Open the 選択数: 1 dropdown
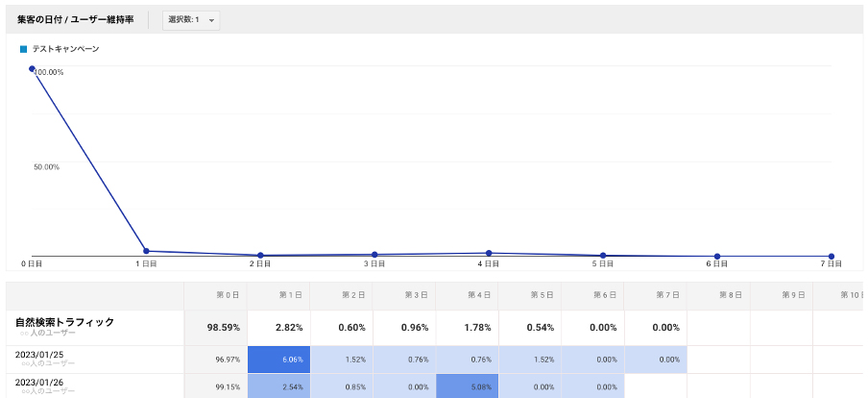 pos(191,19)
